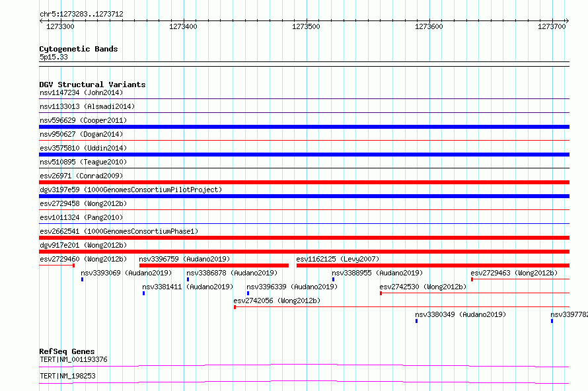Screen dimensions: 588x391
Task: Click the 5p15.33 band label
Action: (54, 57)
